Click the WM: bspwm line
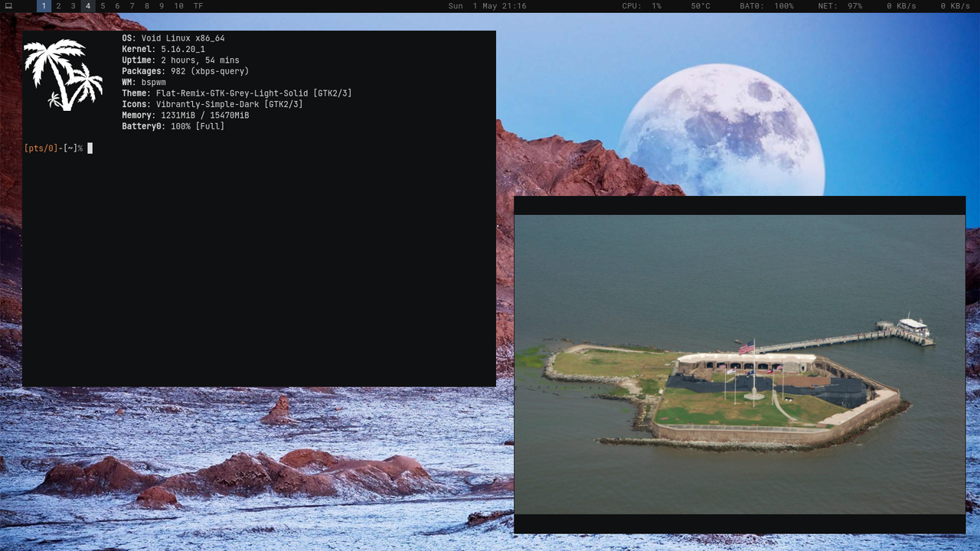Screen dimensions: 980x551 click(x=144, y=83)
